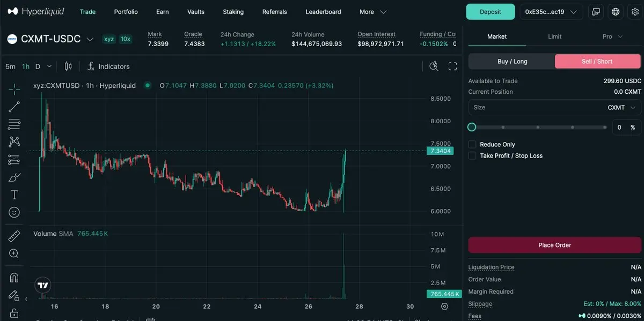Open the 10x leverage selector
The height and width of the screenshot is (321, 644).
tap(125, 39)
